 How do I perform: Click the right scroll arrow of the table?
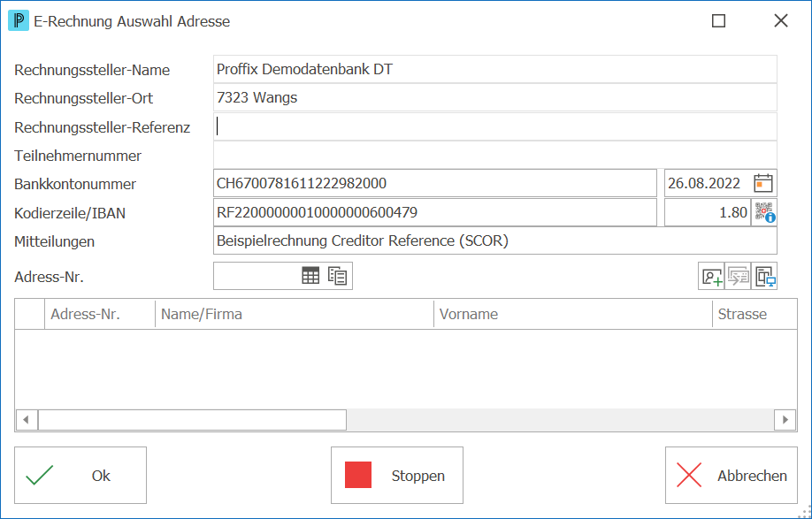[785, 420]
